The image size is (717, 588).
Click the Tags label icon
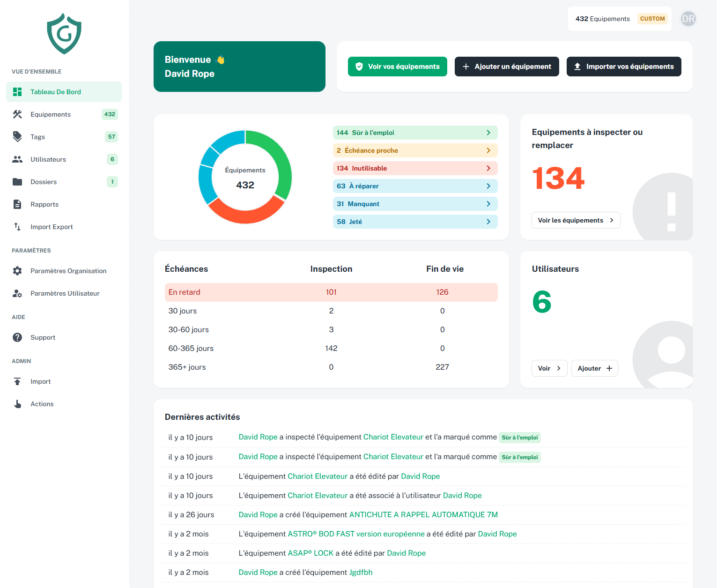click(x=17, y=137)
